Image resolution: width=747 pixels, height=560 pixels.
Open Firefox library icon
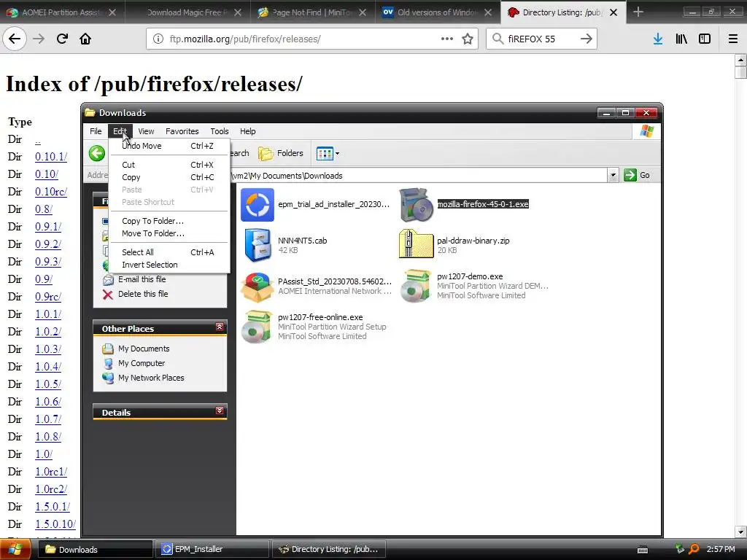(x=681, y=39)
